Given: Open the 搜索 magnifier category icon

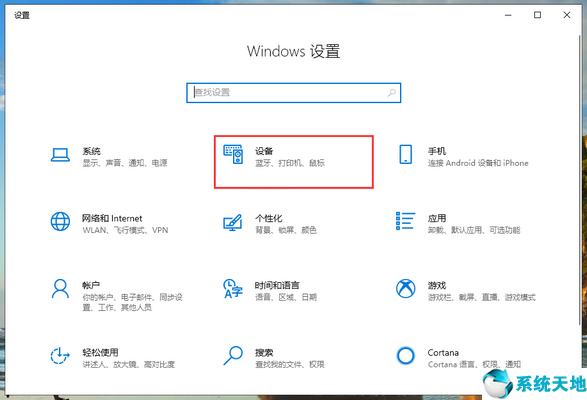Looking at the screenshot, I should [x=233, y=355].
